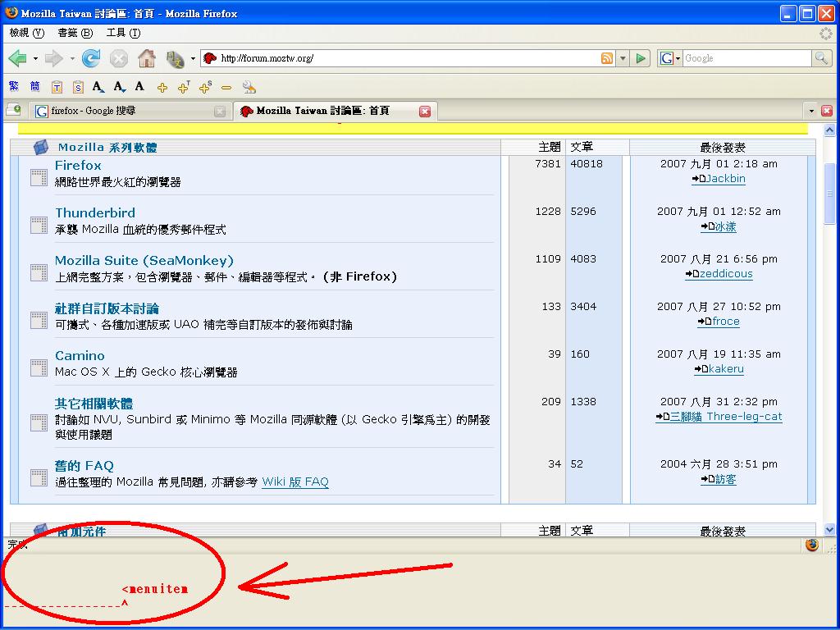Expand the address bar URL history dropdown
Viewport: 840px width, 630px height.
click(x=623, y=58)
